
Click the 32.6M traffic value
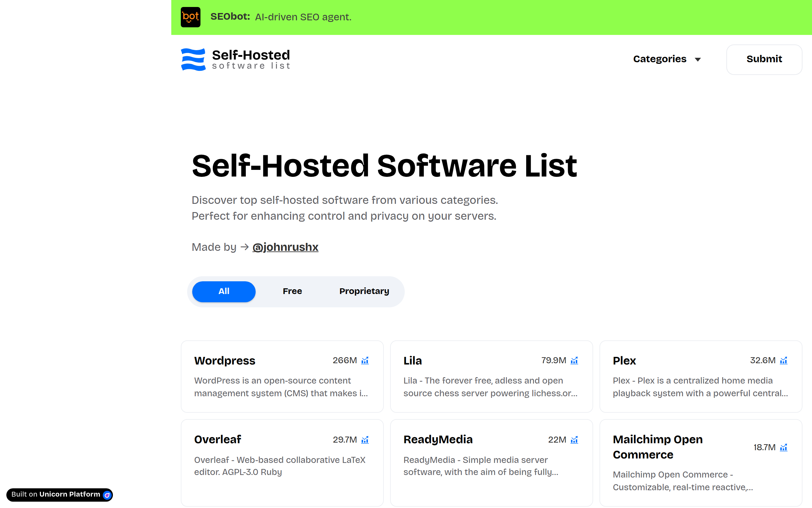[x=763, y=360]
